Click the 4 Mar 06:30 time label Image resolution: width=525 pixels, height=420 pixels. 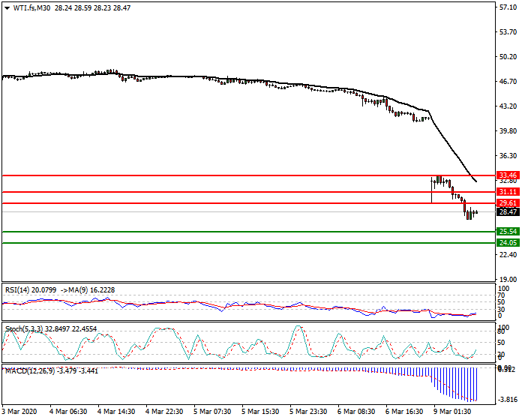tap(68, 411)
